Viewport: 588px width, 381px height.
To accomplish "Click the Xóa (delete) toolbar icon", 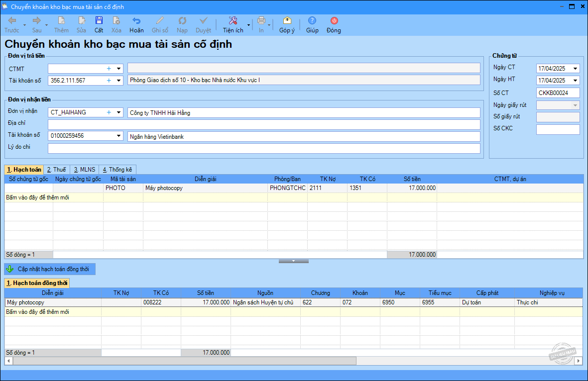I will [116, 25].
